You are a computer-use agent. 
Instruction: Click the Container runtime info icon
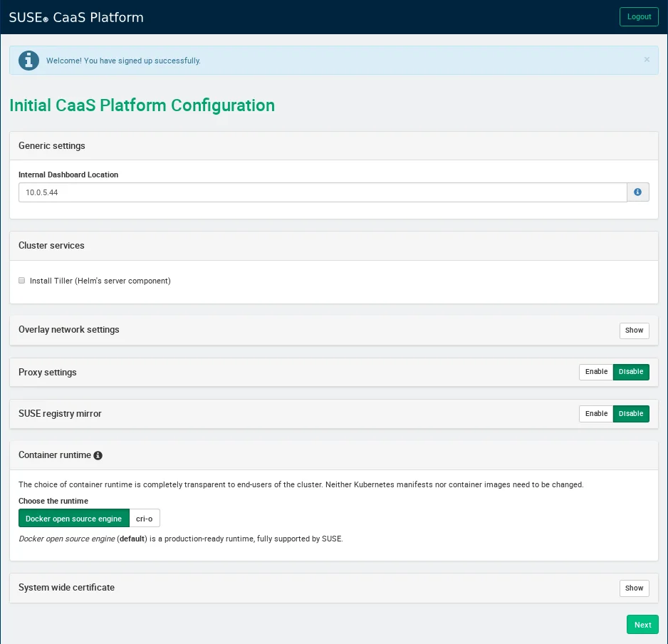pos(98,455)
